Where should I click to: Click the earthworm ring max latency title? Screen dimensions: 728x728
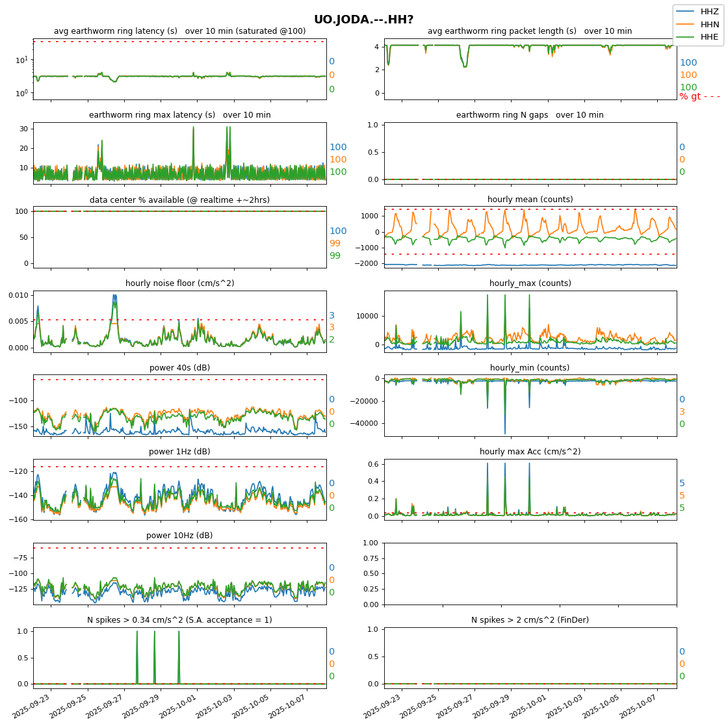[x=179, y=115]
